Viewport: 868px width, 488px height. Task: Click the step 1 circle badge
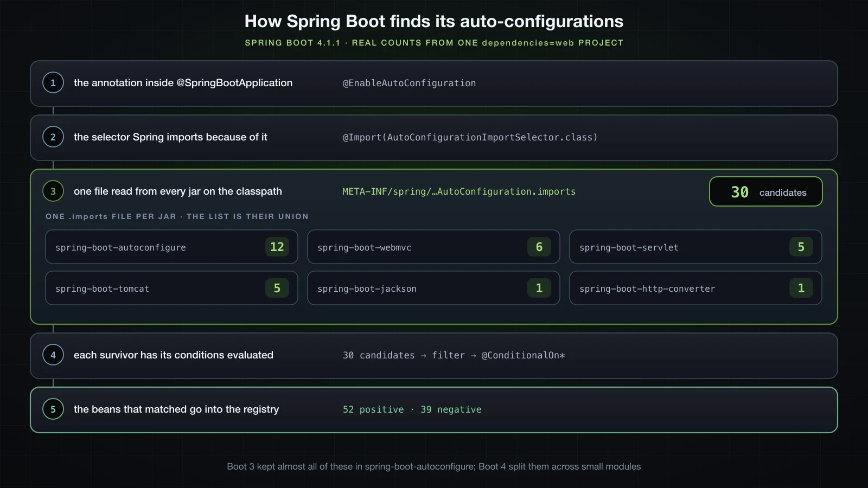point(53,83)
